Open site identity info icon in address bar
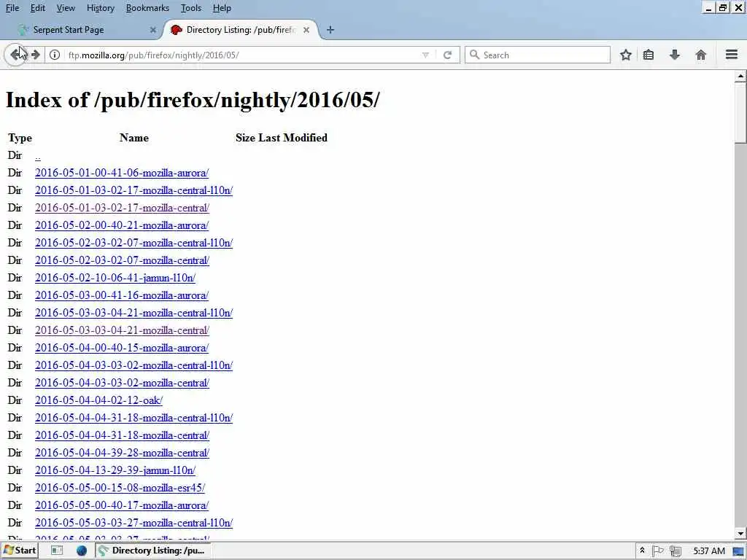Screen dimensions: 747x560 [55, 55]
